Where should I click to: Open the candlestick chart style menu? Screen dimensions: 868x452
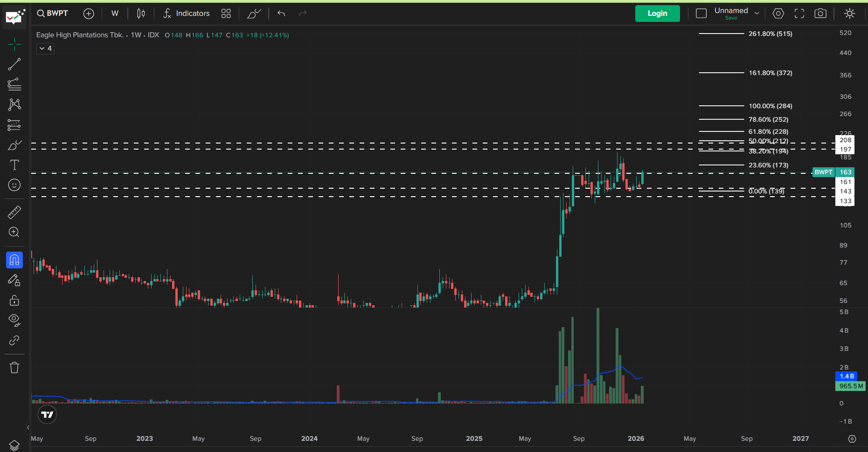(141, 14)
